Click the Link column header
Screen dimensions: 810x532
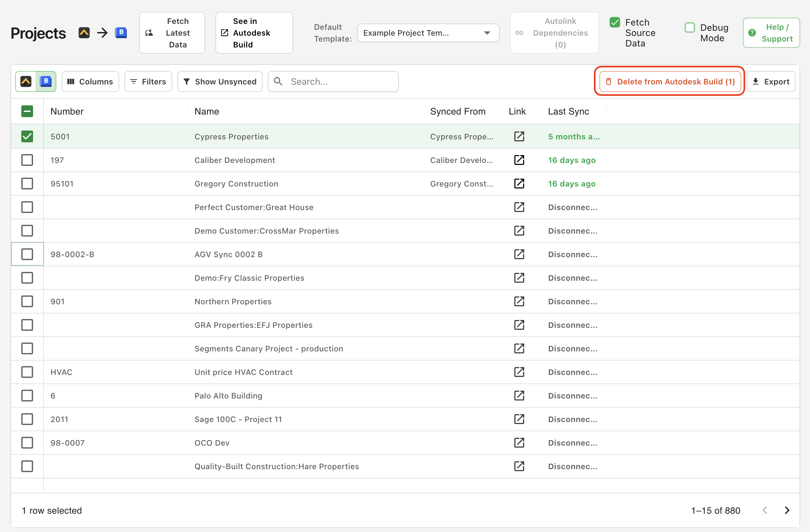(517, 111)
